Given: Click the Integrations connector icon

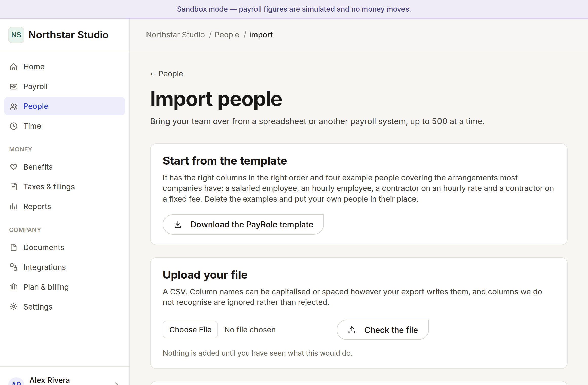Looking at the screenshot, I should tap(14, 267).
